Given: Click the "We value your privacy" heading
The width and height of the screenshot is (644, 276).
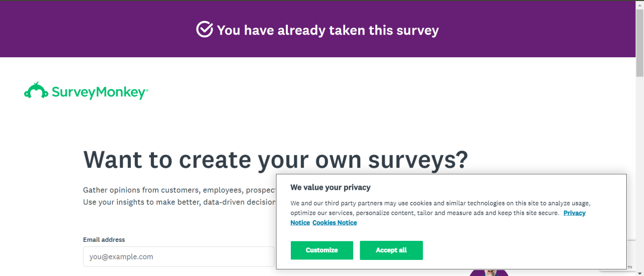Looking at the screenshot, I should point(330,188).
